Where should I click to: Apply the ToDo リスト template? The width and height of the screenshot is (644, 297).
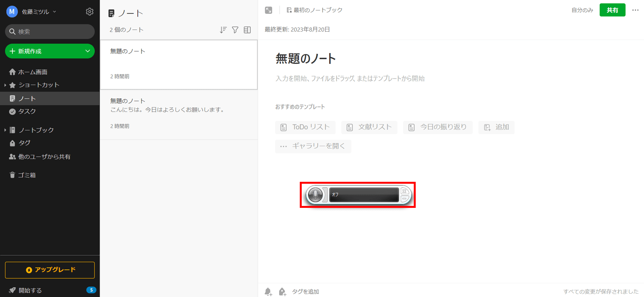[x=305, y=127]
